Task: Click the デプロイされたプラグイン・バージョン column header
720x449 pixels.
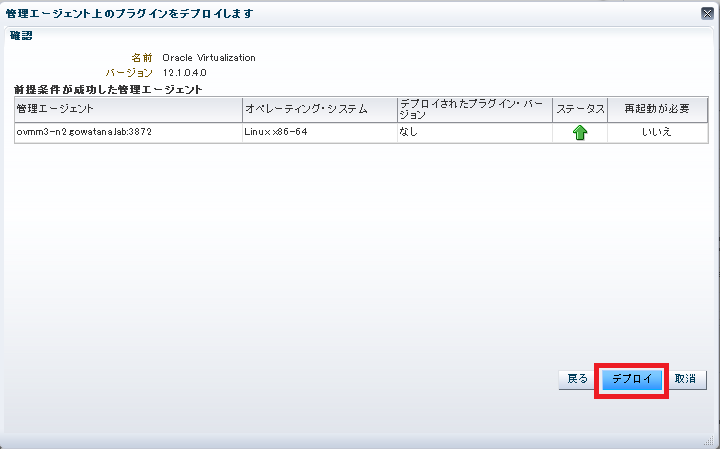Action: pos(475,109)
